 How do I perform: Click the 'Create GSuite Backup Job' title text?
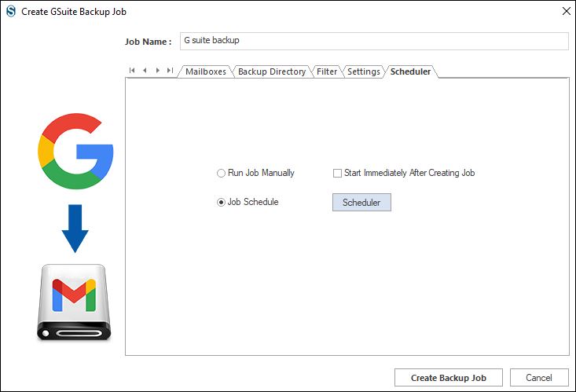(x=74, y=12)
